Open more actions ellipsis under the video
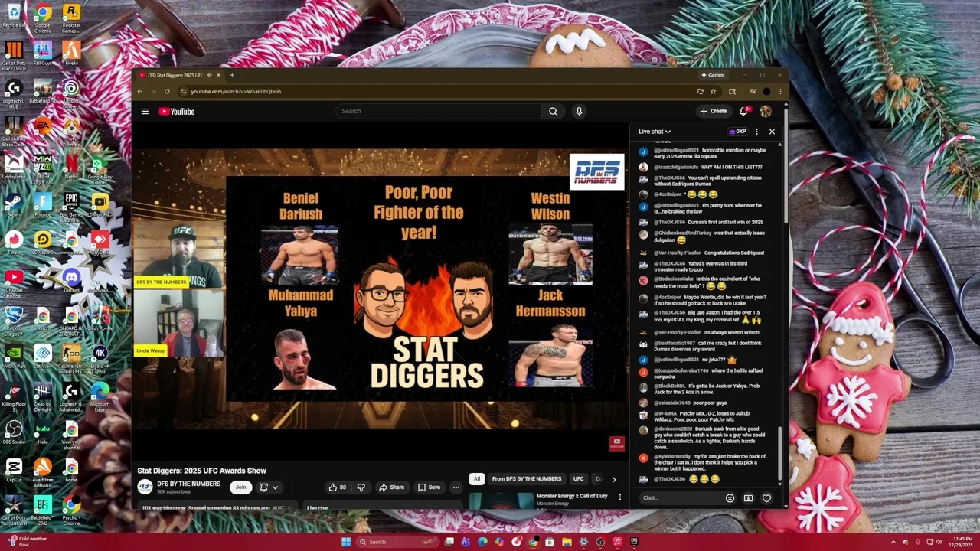 click(456, 487)
